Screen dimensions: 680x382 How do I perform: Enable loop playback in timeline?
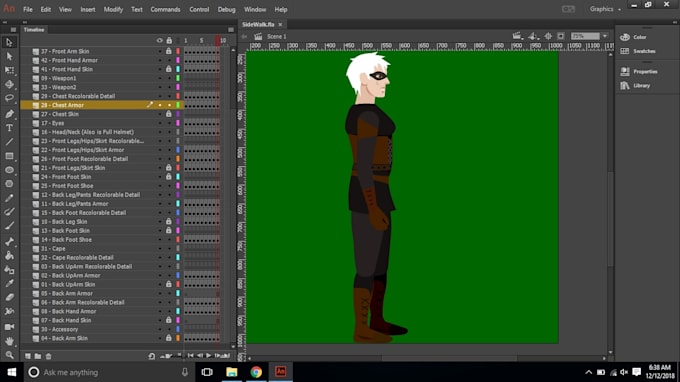click(x=151, y=356)
